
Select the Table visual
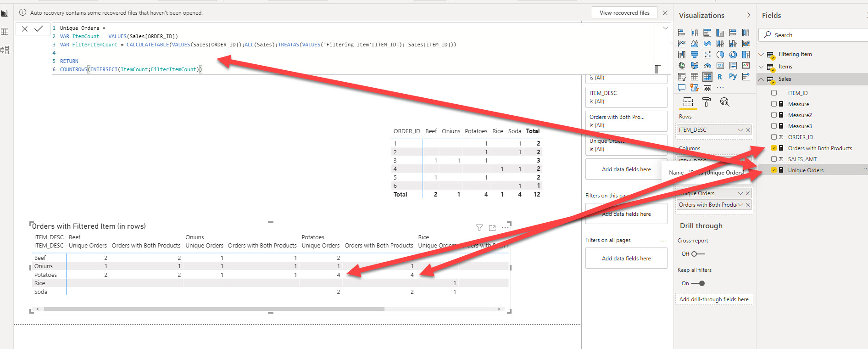pyautogui.click(x=695, y=77)
